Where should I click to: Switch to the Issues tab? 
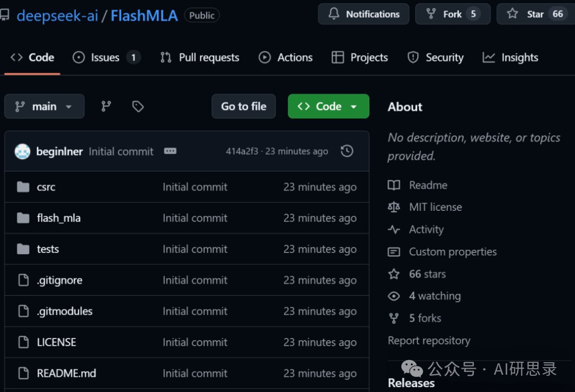pos(107,57)
